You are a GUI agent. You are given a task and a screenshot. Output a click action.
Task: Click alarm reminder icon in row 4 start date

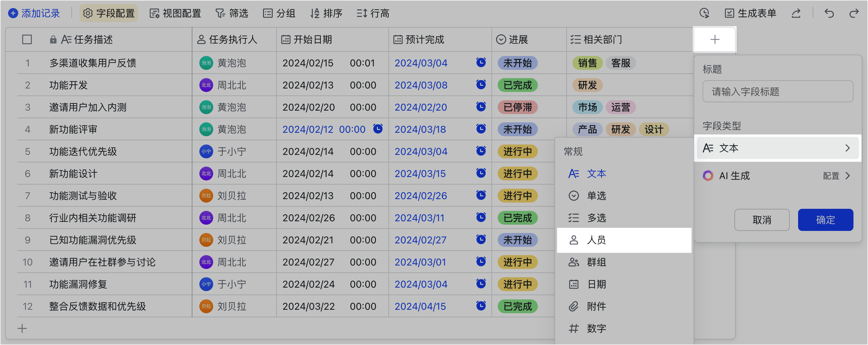[x=378, y=129]
